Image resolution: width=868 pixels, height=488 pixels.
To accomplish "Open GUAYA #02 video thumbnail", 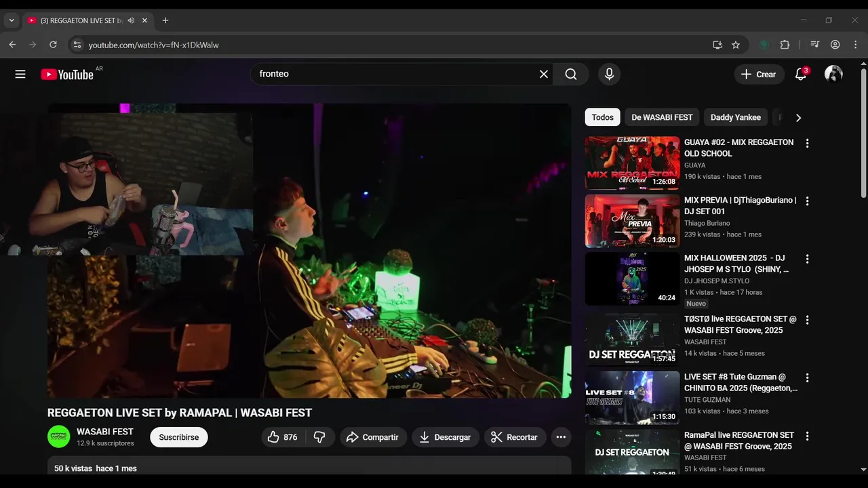I will pyautogui.click(x=632, y=163).
